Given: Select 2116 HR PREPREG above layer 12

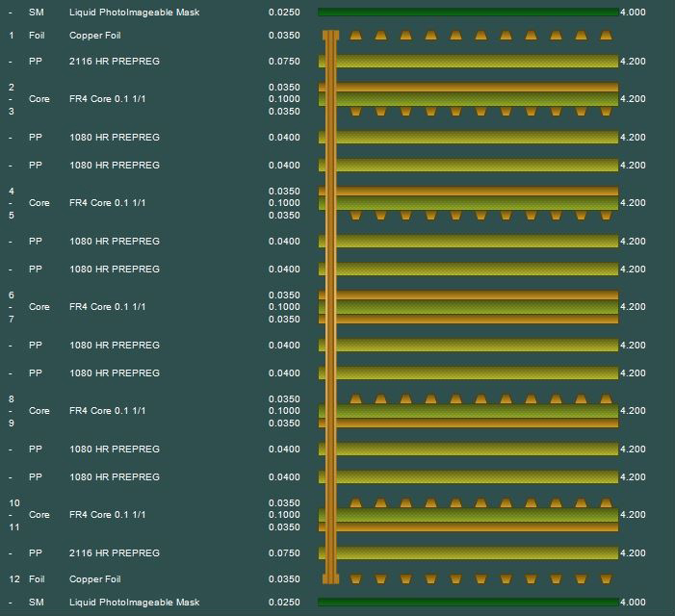Looking at the screenshot, I should 115,553.
